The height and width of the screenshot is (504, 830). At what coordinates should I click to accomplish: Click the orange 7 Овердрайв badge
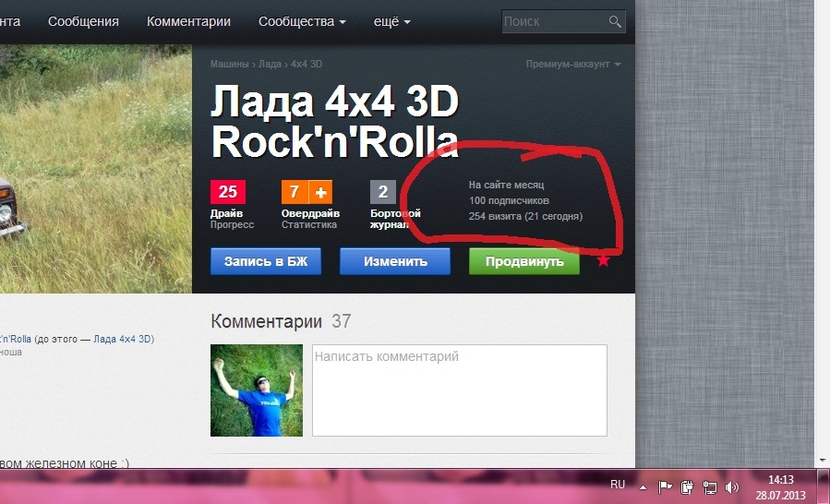(295, 192)
